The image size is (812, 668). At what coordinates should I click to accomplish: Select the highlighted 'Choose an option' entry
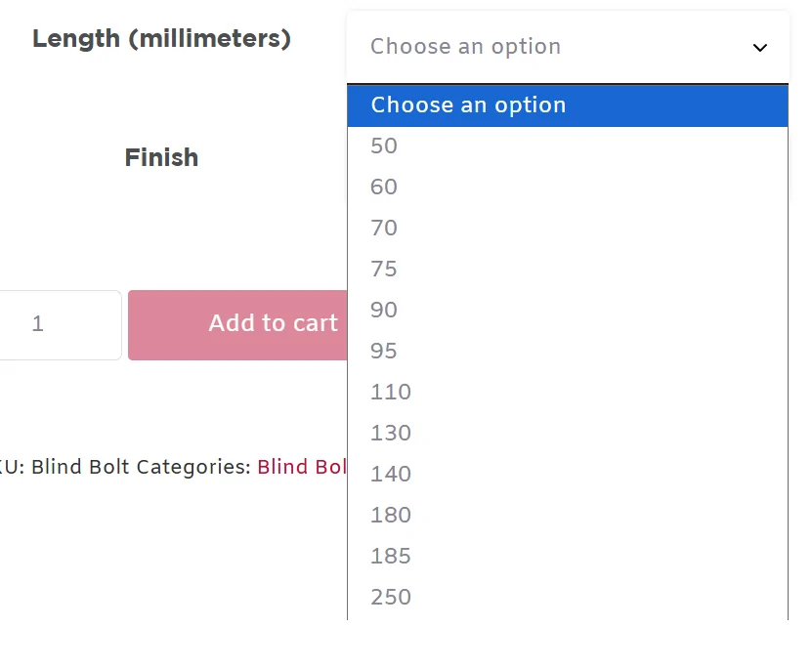pyautogui.click(x=567, y=105)
